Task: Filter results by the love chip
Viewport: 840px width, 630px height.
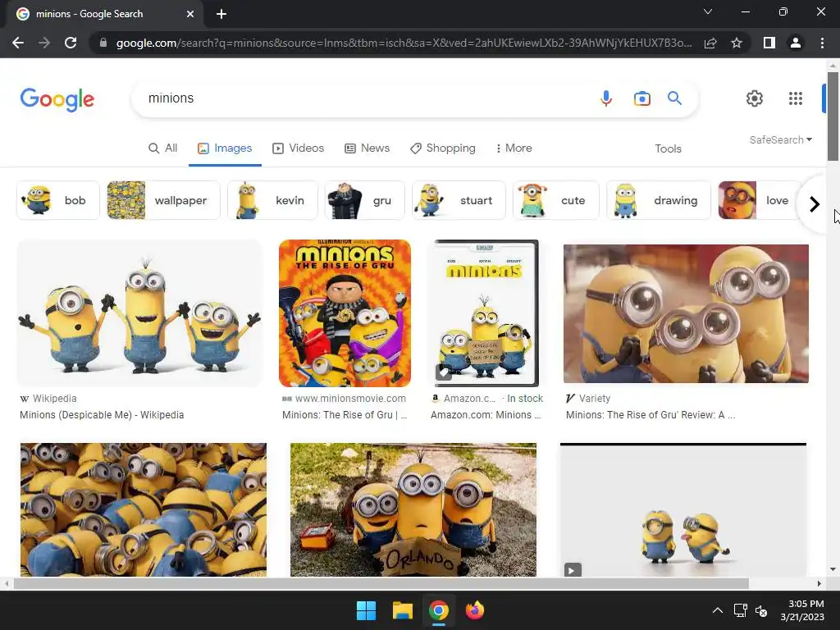Action: click(x=758, y=200)
